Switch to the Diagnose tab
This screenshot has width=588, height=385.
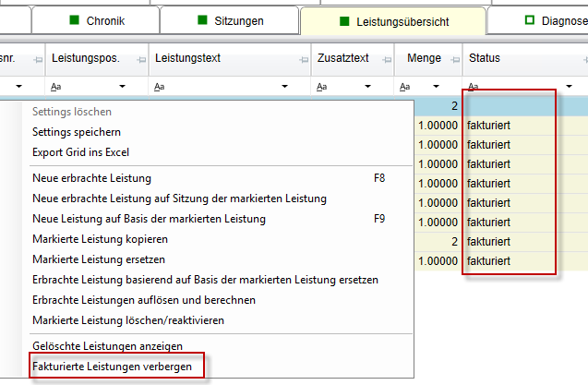point(545,20)
